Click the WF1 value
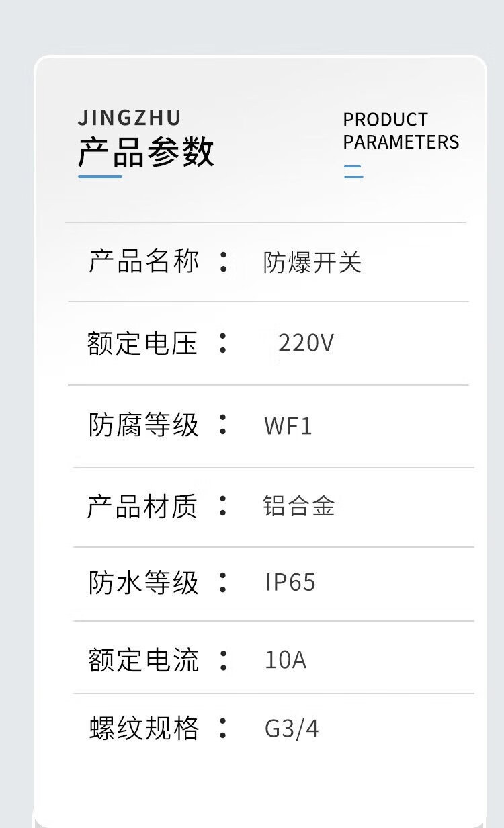The image size is (504, 828). pyautogui.click(x=288, y=426)
